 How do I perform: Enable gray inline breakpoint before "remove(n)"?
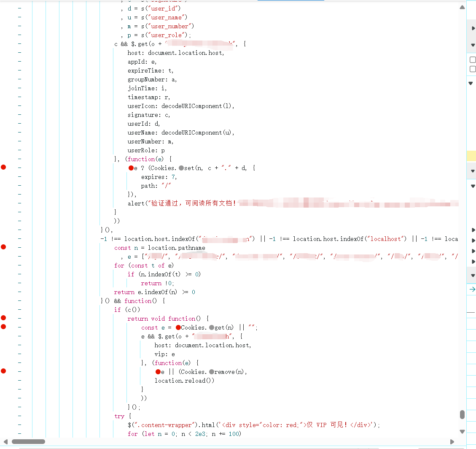tap(211, 372)
